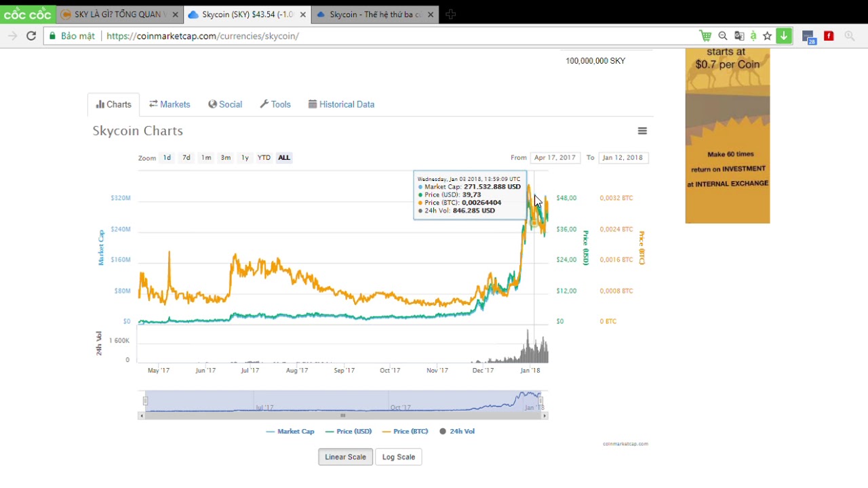Click the Dec '17 x-axis label

point(483,371)
